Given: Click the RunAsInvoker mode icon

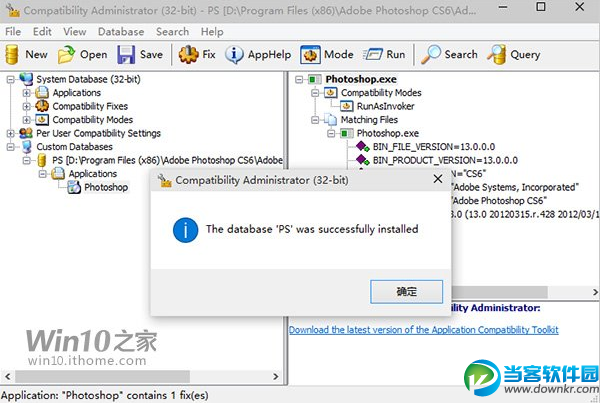Looking at the screenshot, I should [x=347, y=106].
